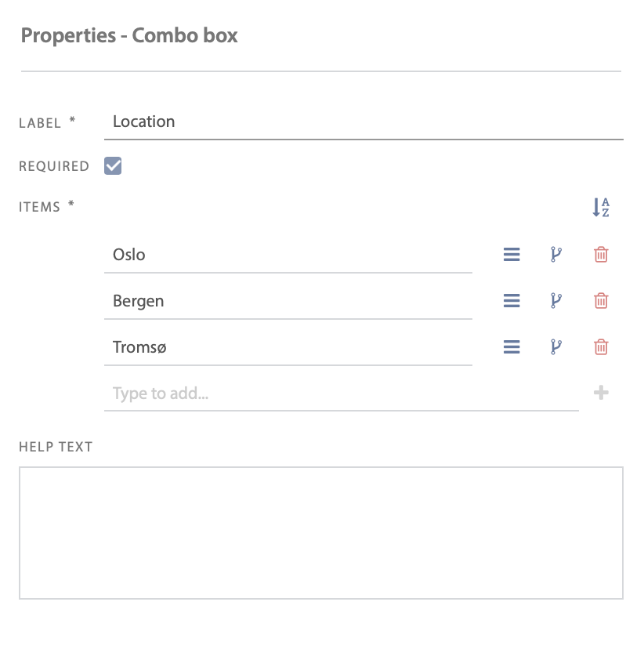This screenshot has height=649, width=644.
Task: Click the drag handle for Tromsø
Action: click(512, 347)
